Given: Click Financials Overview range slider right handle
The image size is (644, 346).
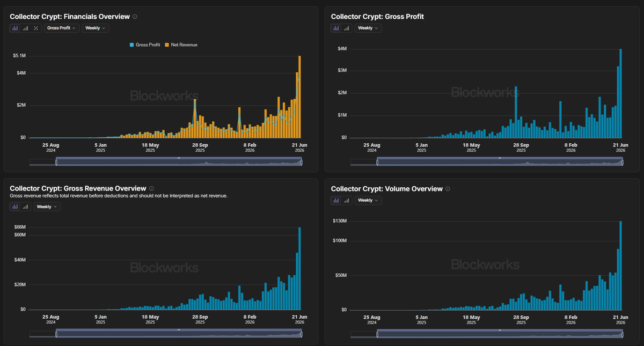Looking at the screenshot, I should (302, 161).
